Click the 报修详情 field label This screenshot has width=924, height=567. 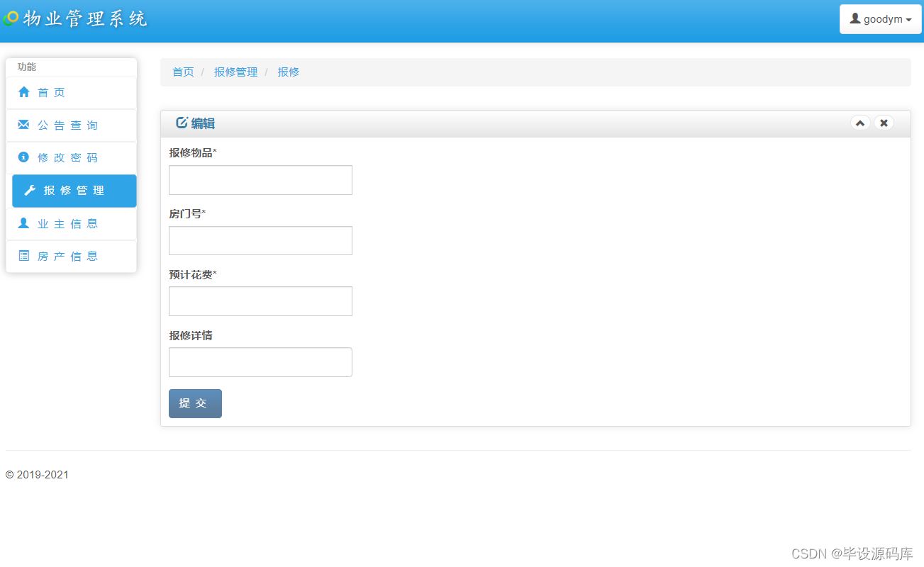coord(191,335)
